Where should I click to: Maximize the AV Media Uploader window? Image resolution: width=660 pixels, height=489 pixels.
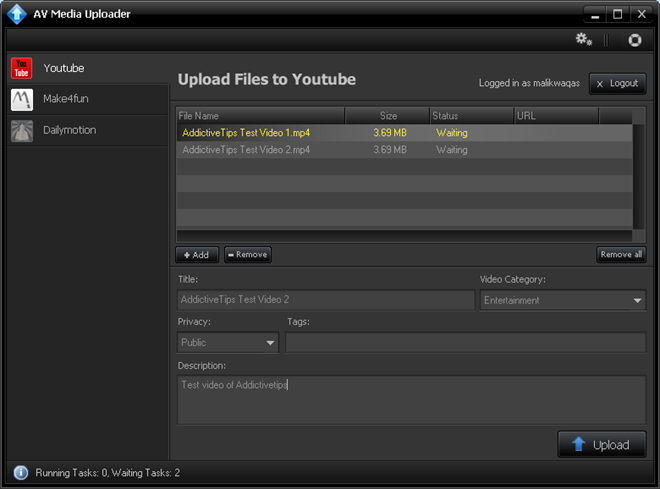[617, 15]
